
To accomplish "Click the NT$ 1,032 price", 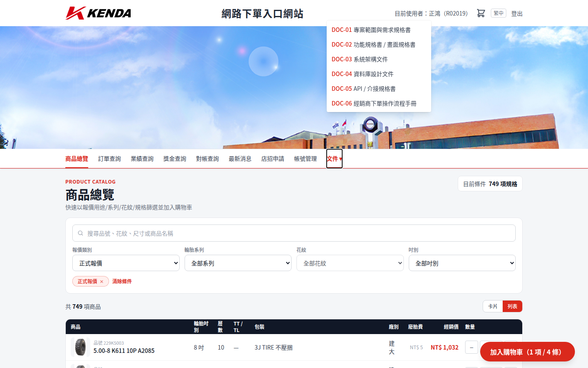I will 445,347.
